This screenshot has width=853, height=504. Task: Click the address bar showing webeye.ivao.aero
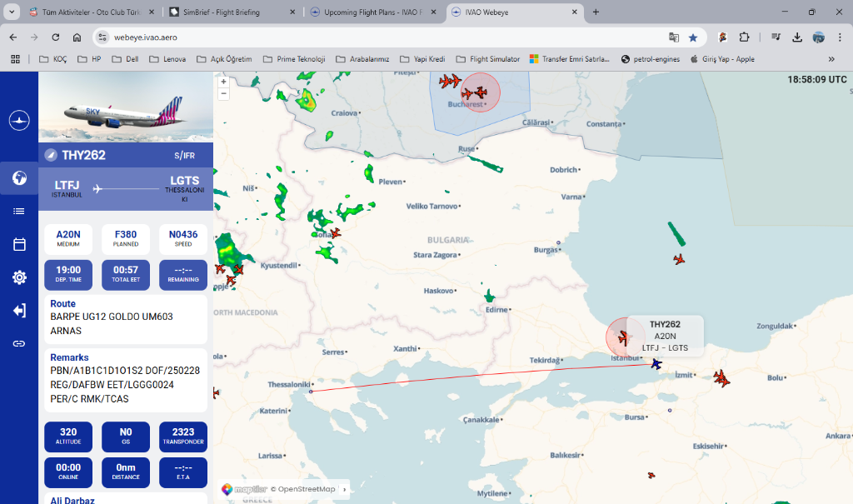375,37
